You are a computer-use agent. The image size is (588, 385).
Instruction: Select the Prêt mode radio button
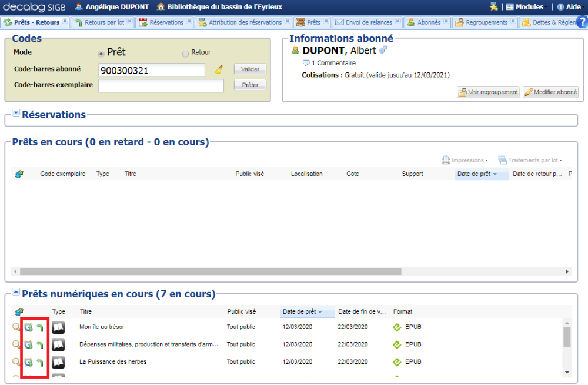[101, 53]
